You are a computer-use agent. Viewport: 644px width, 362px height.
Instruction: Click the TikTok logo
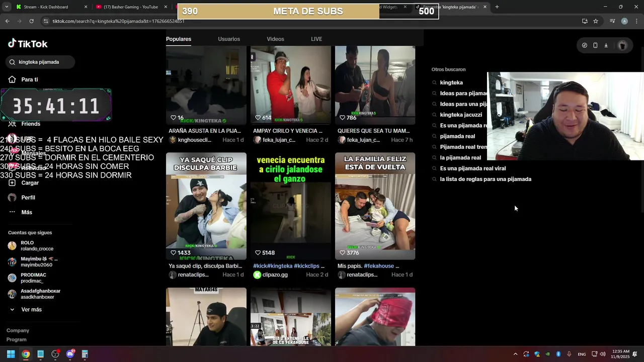click(x=28, y=44)
